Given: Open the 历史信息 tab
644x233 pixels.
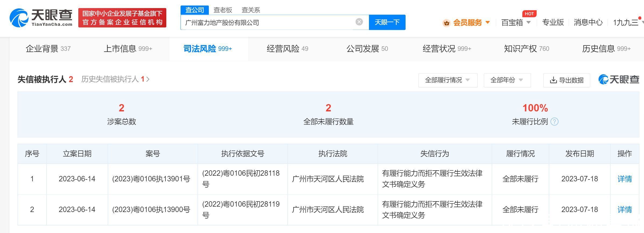Looking at the screenshot, I should point(606,49).
